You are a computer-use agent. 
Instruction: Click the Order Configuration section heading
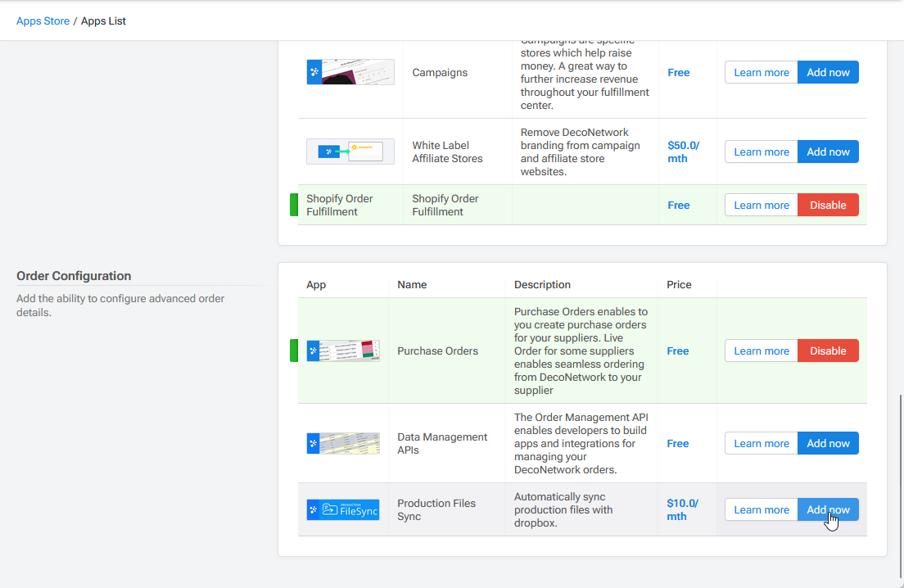[73, 275]
